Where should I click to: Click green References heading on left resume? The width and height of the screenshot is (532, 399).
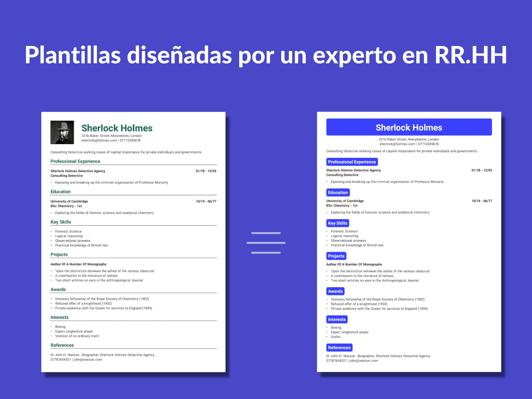tap(62, 345)
